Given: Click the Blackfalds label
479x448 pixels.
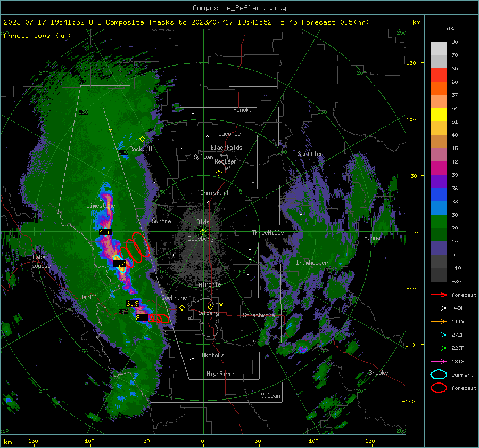Looking at the screenshot, I should click(x=226, y=148).
